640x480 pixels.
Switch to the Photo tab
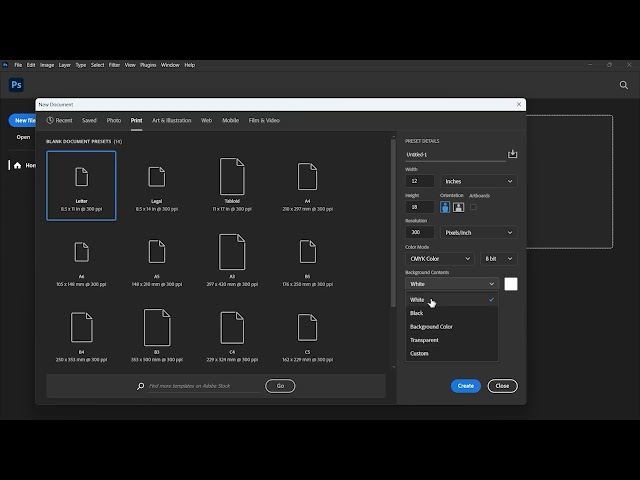pos(114,120)
